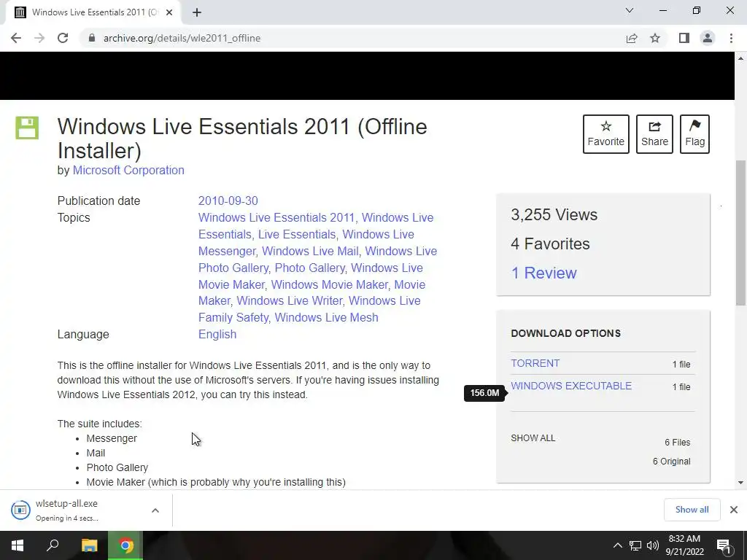Click the address bar URL
Image resolution: width=747 pixels, height=560 pixels.
tap(182, 38)
